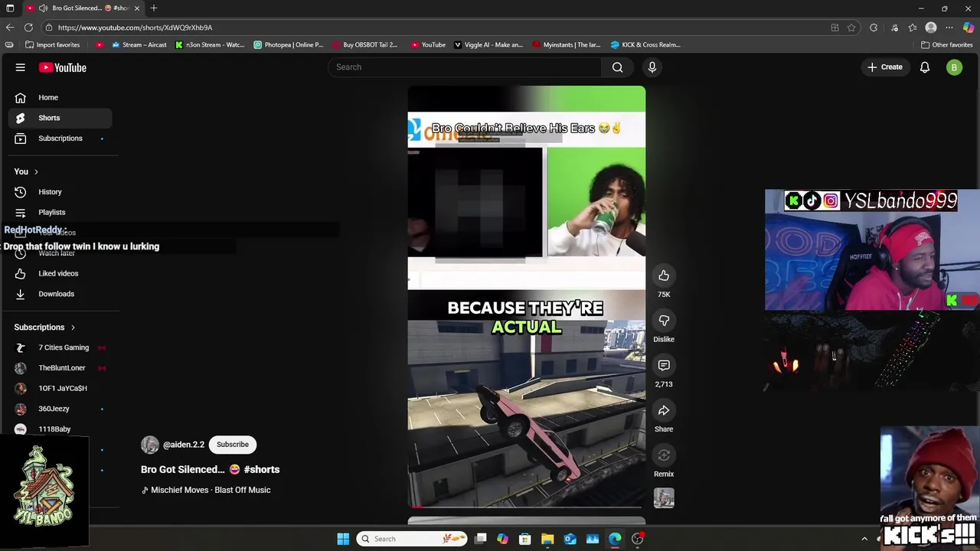This screenshot has width=980, height=551.
Task: Open File Explorer from the taskbar
Action: point(547,539)
